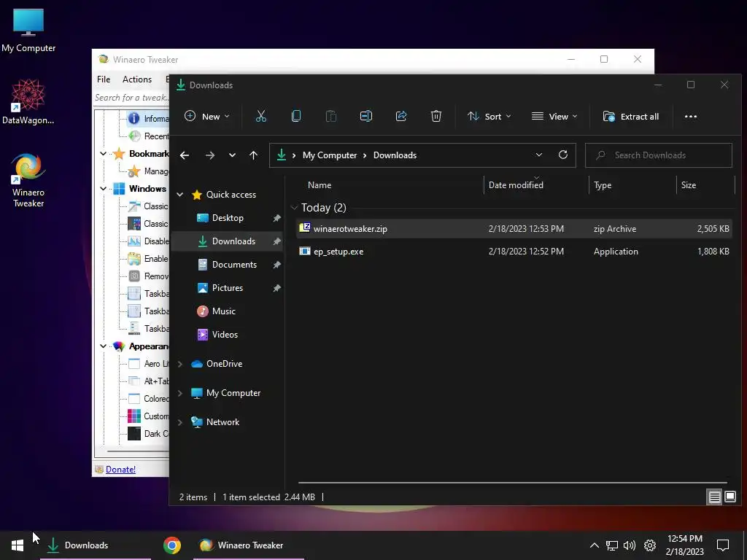This screenshot has height=560, width=747.
Task: Click Winaero Tweaker search for a tweak field
Action: pyautogui.click(x=131, y=98)
